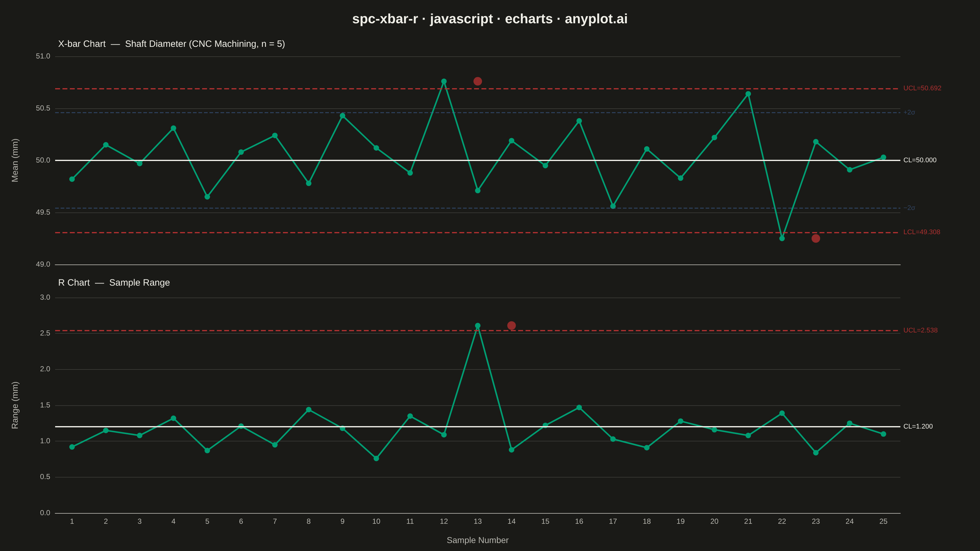980x551 pixels.
Task: Select the sample 22 point below LCL
Action: pyautogui.click(x=782, y=238)
